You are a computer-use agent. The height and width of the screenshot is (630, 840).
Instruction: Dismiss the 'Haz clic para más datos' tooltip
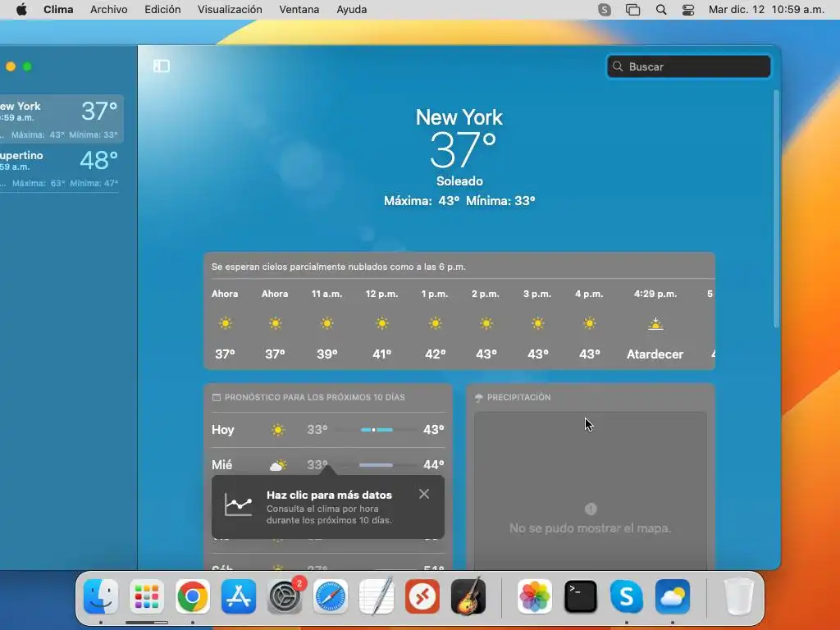pyautogui.click(x=424, y=494)
